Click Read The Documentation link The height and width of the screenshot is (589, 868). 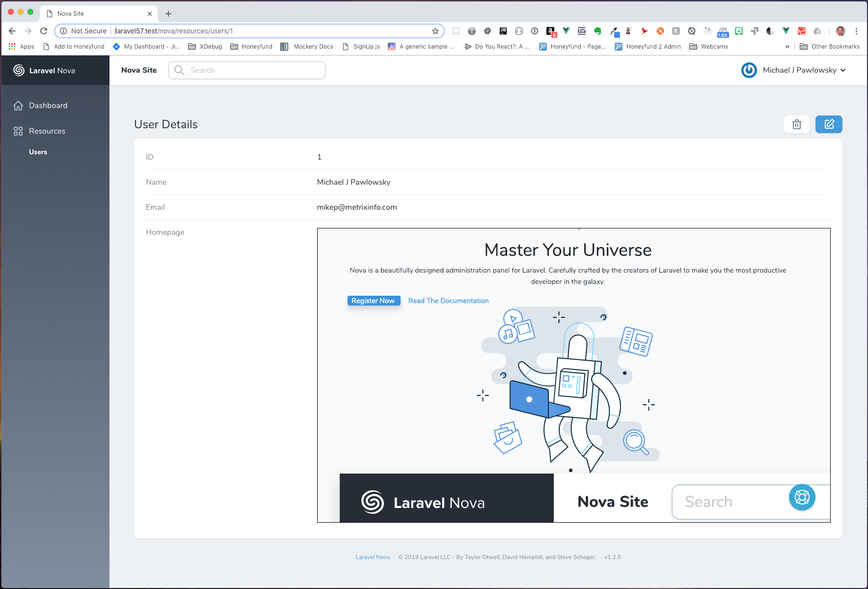tap(448, 301)
